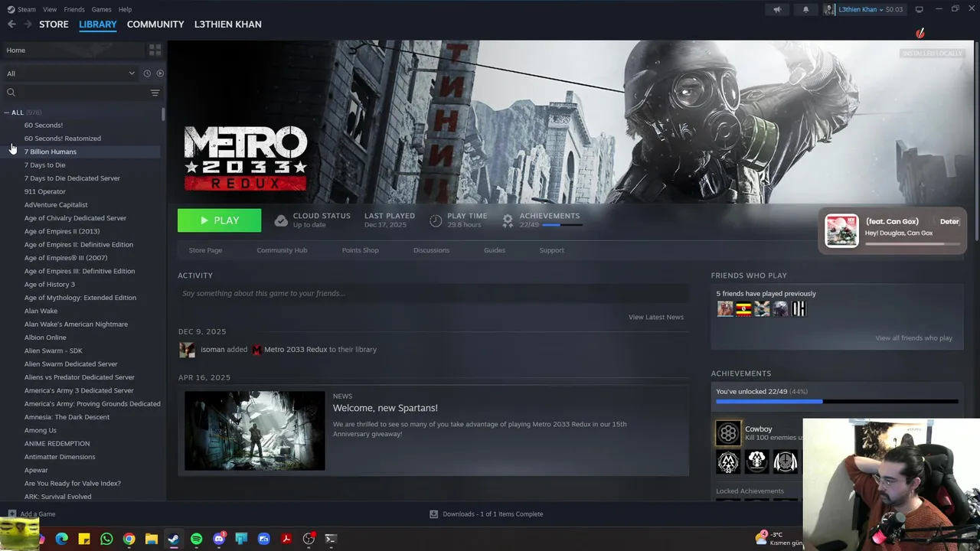This screenshot has width=980, height=551.
Task: Select Alan Wake in game list
Action: (41, 311)
